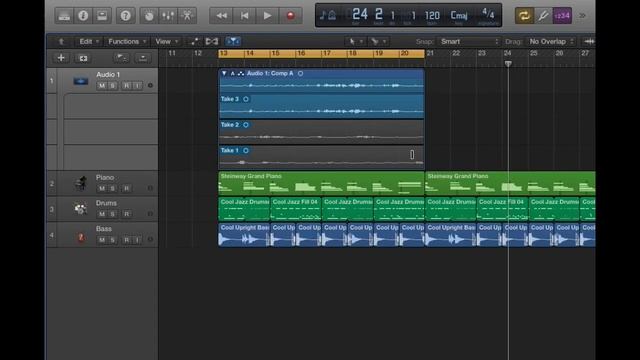Click the playhead marker at bar 24

(508, 63)
